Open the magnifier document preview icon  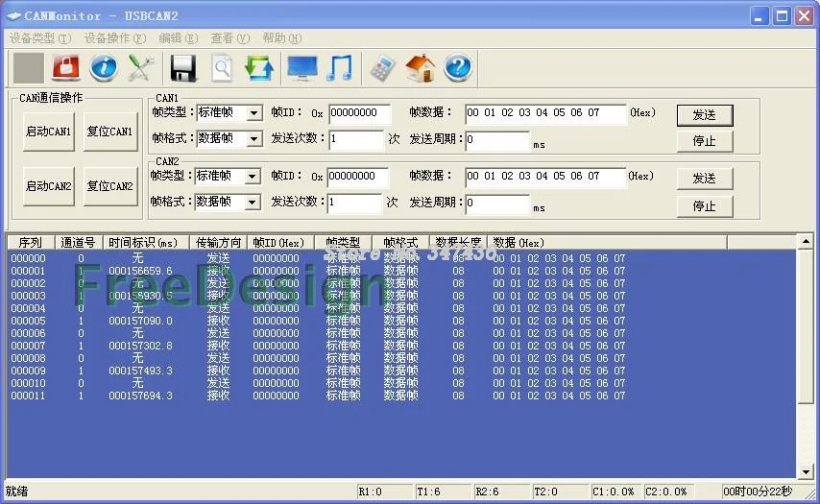pos(222,68)
